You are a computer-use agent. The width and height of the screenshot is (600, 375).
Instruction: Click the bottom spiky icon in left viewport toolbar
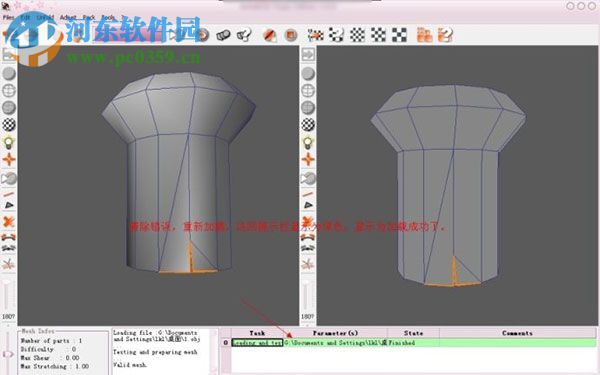[x=9, y=264]
